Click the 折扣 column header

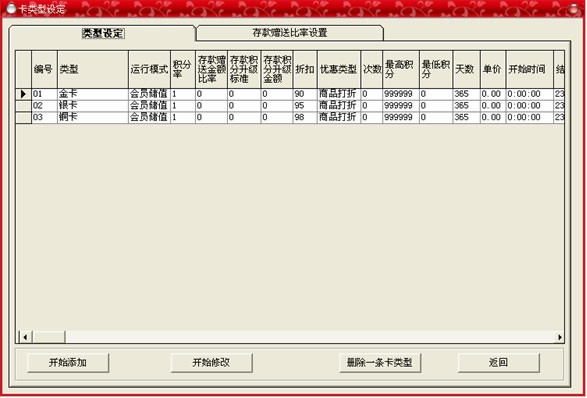point(305,69)
